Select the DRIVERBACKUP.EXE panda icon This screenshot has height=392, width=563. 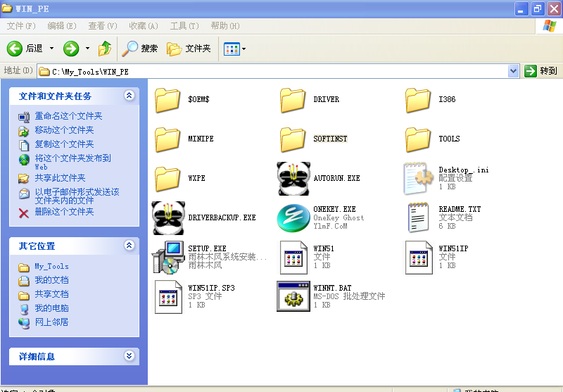(x=168, y=218)
